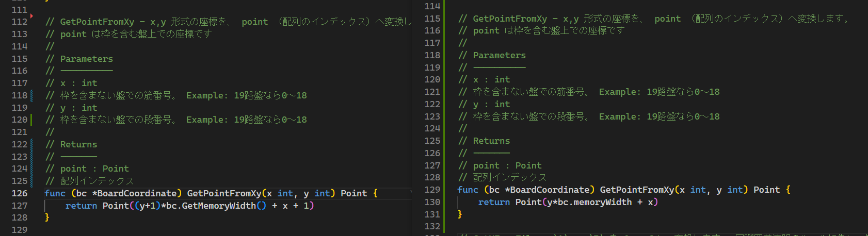The height and width of the screenshot is (236, 868).
Task: Click the func keyword in left pane
Action: coord(55,193)
